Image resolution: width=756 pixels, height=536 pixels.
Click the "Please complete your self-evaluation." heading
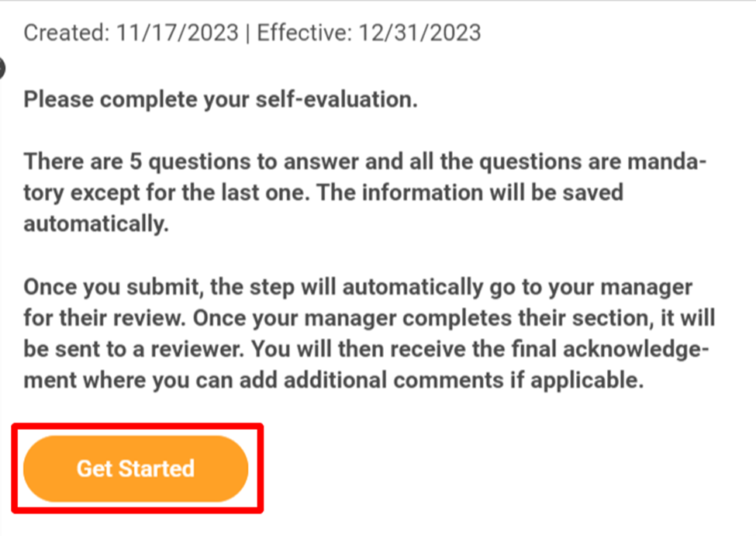click(220, 100)
